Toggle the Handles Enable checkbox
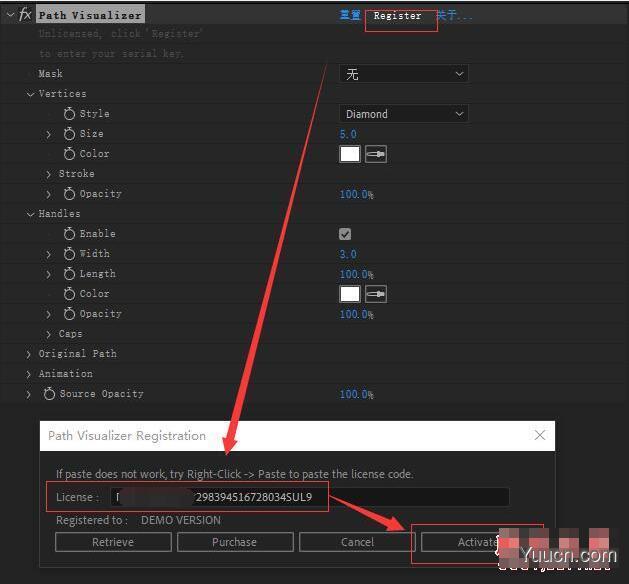This screenshot has height=584, width=629. click(345, 234)
